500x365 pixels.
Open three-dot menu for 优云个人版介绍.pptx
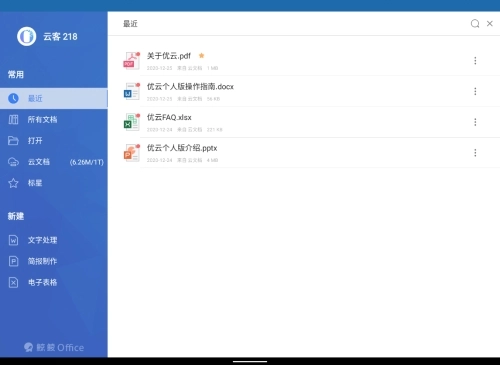tap(475, 153)
